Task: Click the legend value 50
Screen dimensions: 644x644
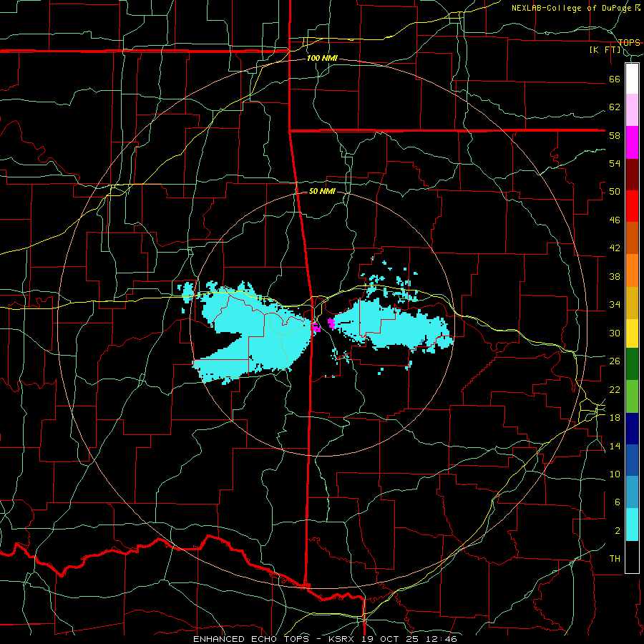Action: click(x=615, y=192)
